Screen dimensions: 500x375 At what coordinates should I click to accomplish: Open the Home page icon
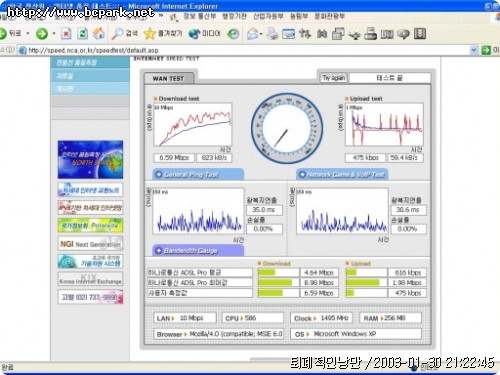pyautogui.click(x=99, y=33)
